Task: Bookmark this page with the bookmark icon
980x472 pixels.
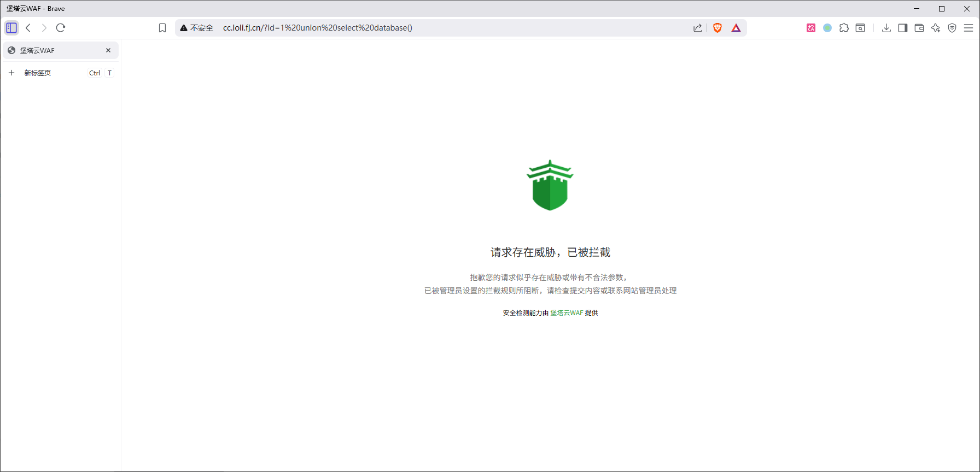Action: point(162,28)
